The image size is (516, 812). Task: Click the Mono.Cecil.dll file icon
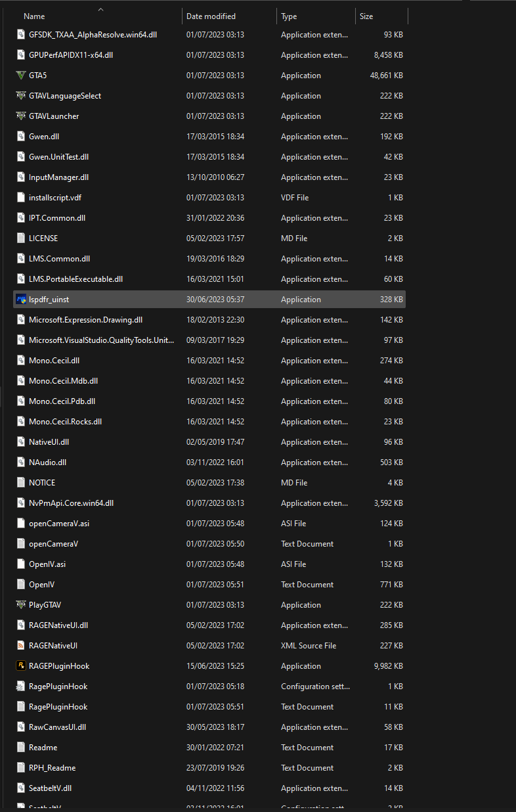tap(21, 361)
